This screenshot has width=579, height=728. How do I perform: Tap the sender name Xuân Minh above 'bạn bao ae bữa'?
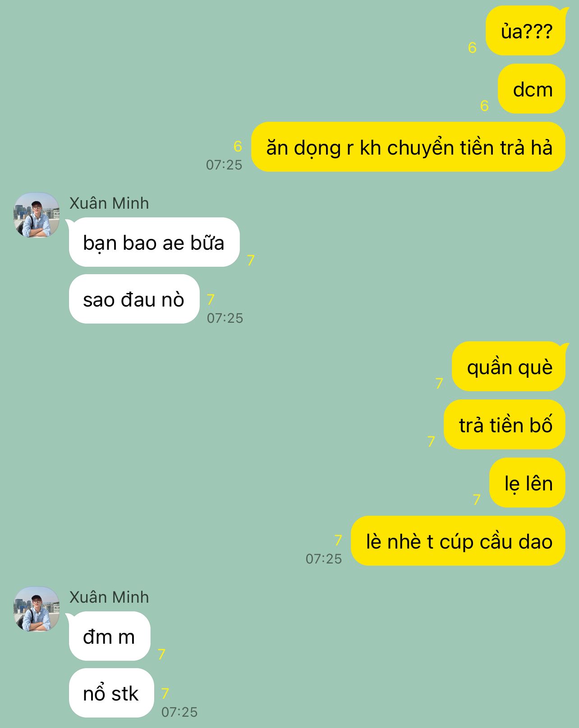click(x=109, y=203)
